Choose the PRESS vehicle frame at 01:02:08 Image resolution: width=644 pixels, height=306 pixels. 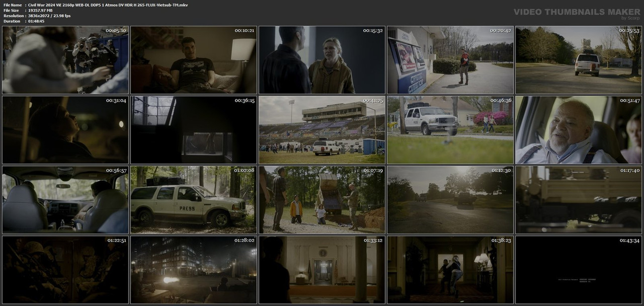194,200
